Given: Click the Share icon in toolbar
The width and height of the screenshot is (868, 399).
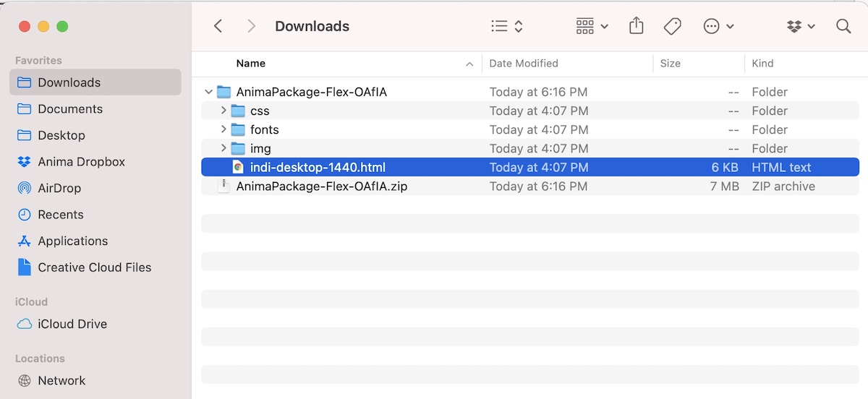Looking at the screenshot, I should pos(636,26).
